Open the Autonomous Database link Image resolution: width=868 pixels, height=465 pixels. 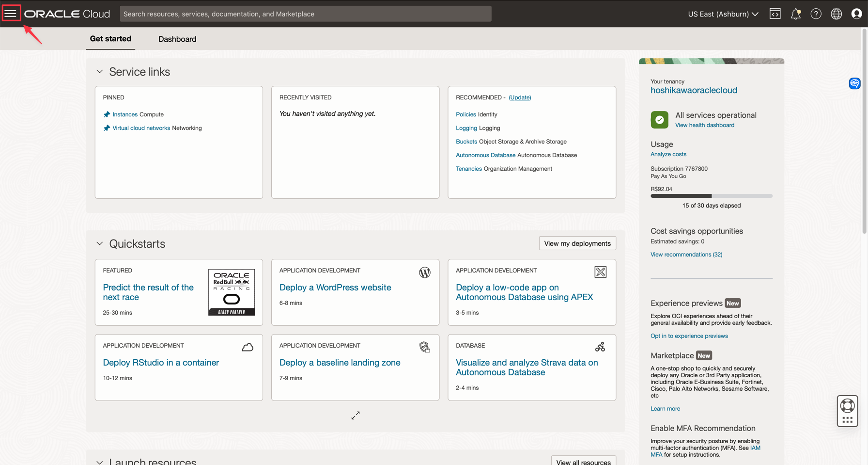pos(485,155)
